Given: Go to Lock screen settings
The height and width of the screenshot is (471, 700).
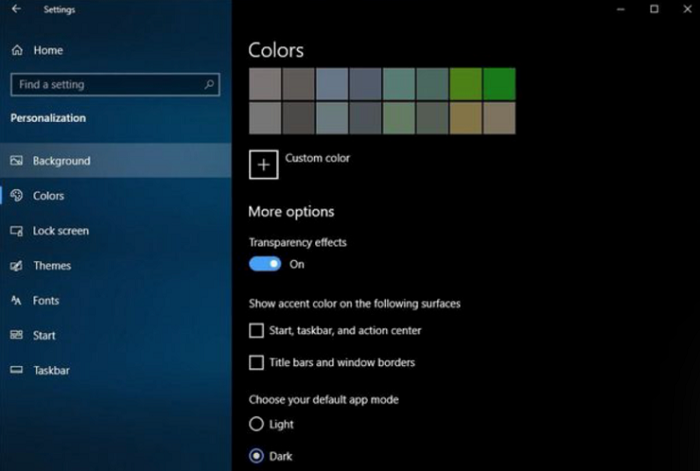Looking at the screenshot, I should 116,231.
